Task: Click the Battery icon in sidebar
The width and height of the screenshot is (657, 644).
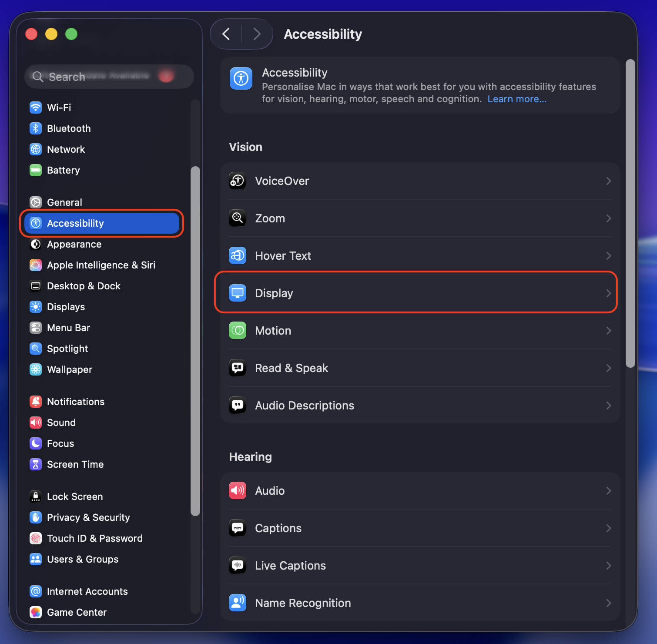Action: [x=36, y=170]
